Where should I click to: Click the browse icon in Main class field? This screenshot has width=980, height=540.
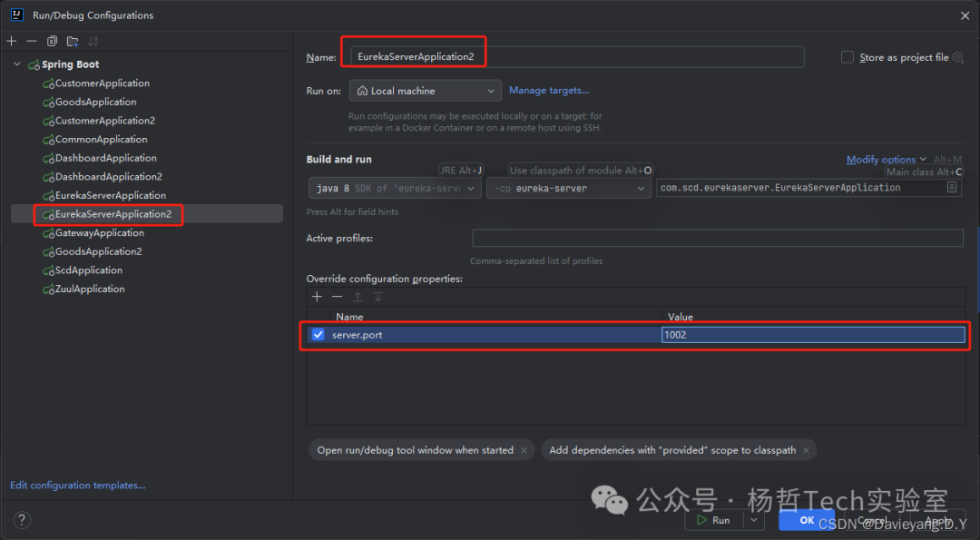pyautogui.click(x=952, y=188)
